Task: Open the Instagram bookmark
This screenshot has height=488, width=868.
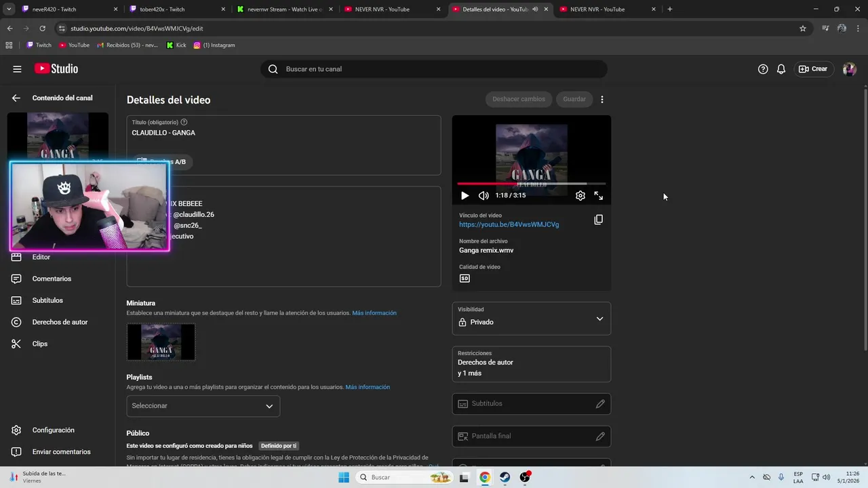Action: [214, 45]
